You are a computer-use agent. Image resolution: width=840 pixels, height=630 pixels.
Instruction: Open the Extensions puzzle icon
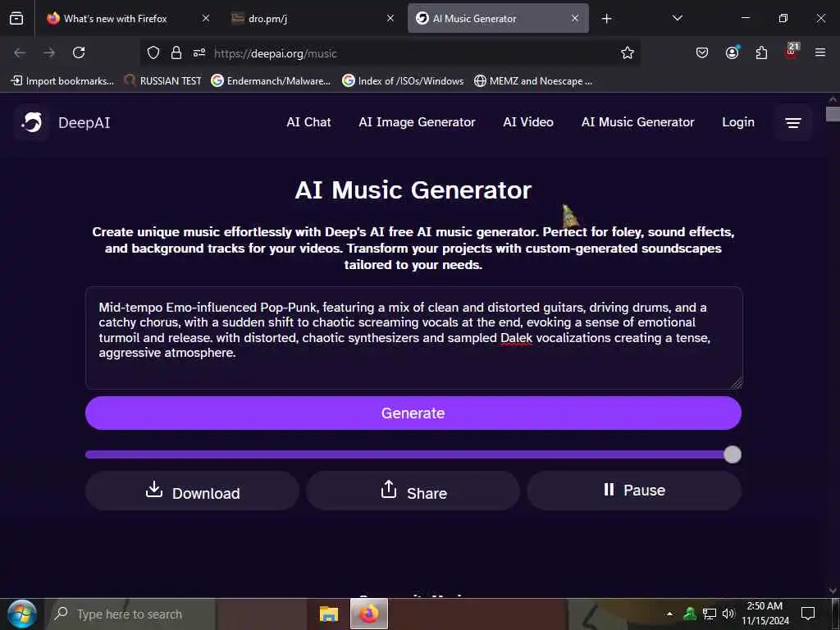tap(761, 52)
